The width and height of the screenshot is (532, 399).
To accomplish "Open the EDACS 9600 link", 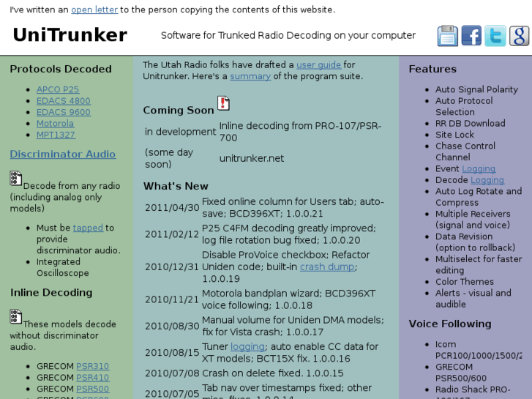I will [64, 112].
